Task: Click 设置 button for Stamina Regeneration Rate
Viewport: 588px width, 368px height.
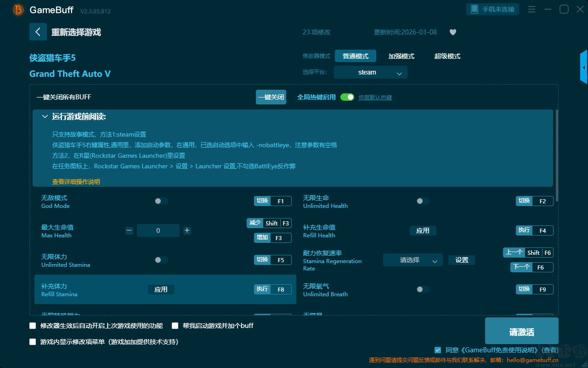Action: click(462, 260)
